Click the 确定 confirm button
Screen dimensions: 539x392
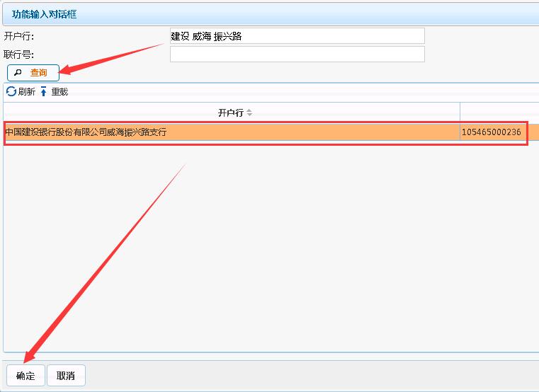pyautogui.click(x=25, y=376)
